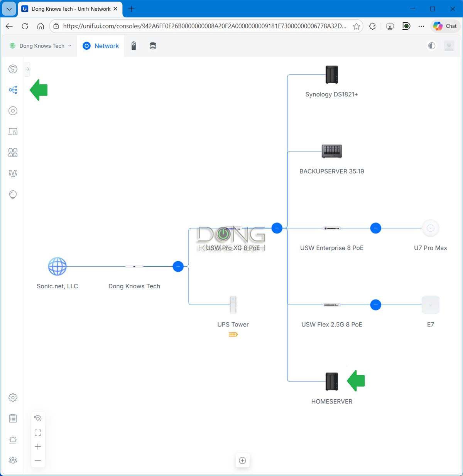Image resolution: width=463 pixels, height=476 pixels.
Task: Switch to the Network application tab
Action: 101,45
